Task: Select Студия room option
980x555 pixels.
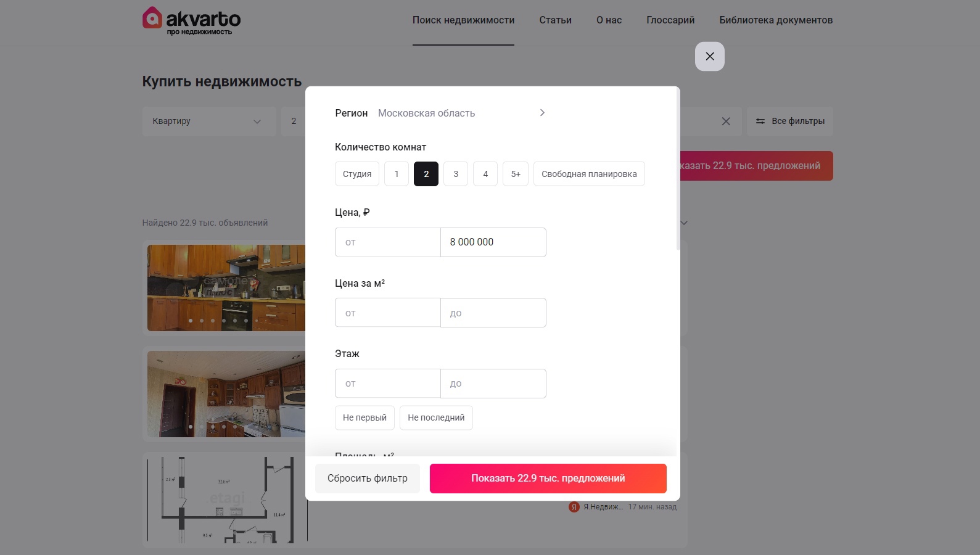Action: (x=357, y=174)
